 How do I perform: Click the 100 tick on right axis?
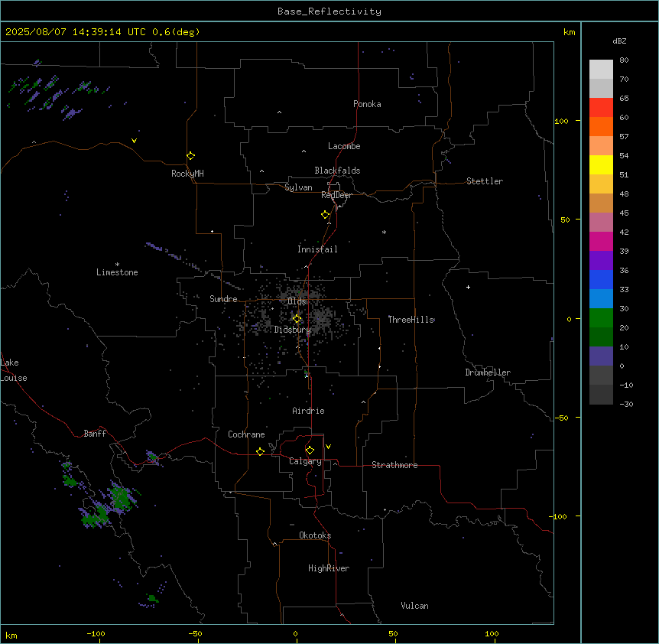coord(561,121)
